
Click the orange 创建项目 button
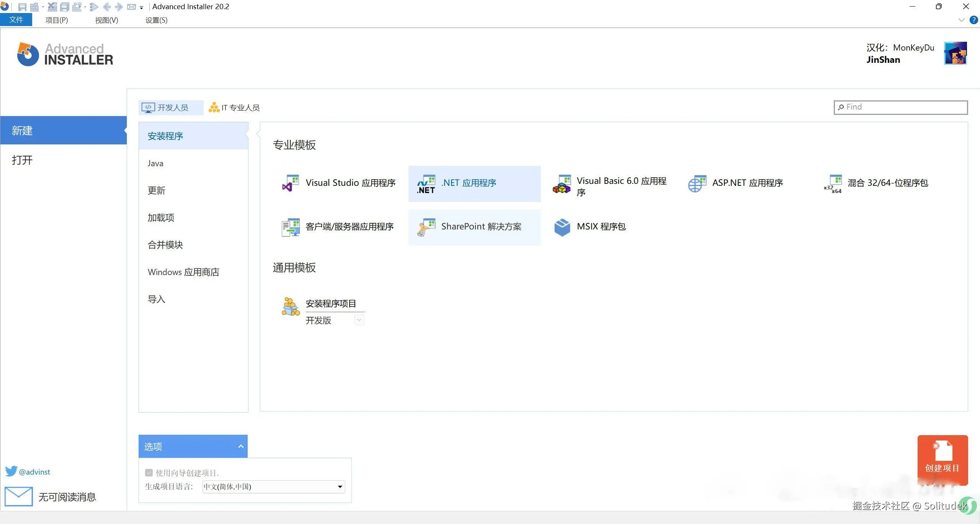pos(942,460)
